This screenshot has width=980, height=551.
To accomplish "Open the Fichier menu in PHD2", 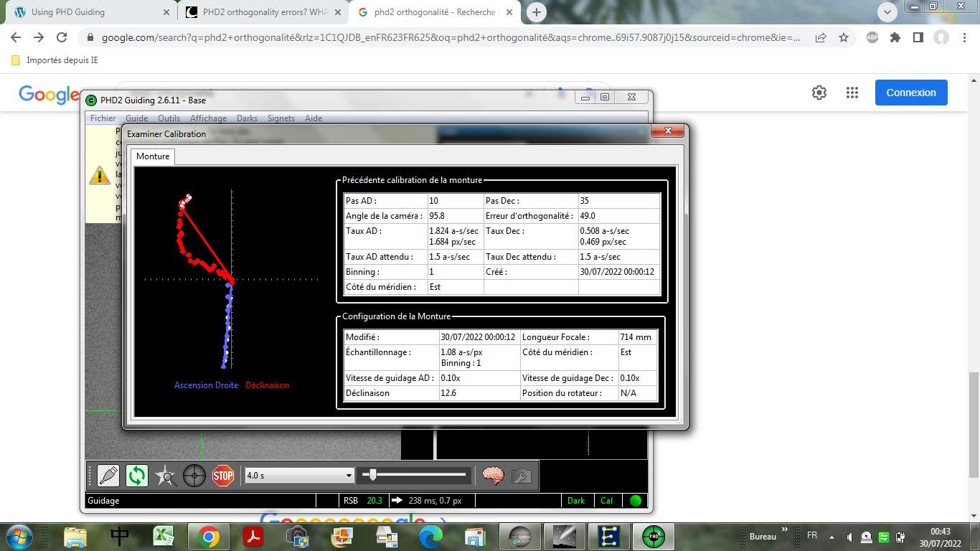I will (103, 118).
